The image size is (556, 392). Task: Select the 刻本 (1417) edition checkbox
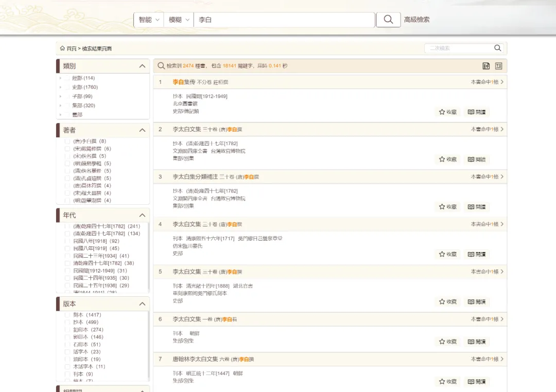[67, 315]
